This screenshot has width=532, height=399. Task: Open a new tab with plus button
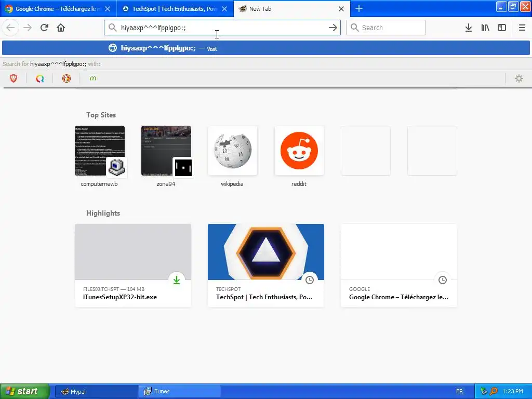359,8
